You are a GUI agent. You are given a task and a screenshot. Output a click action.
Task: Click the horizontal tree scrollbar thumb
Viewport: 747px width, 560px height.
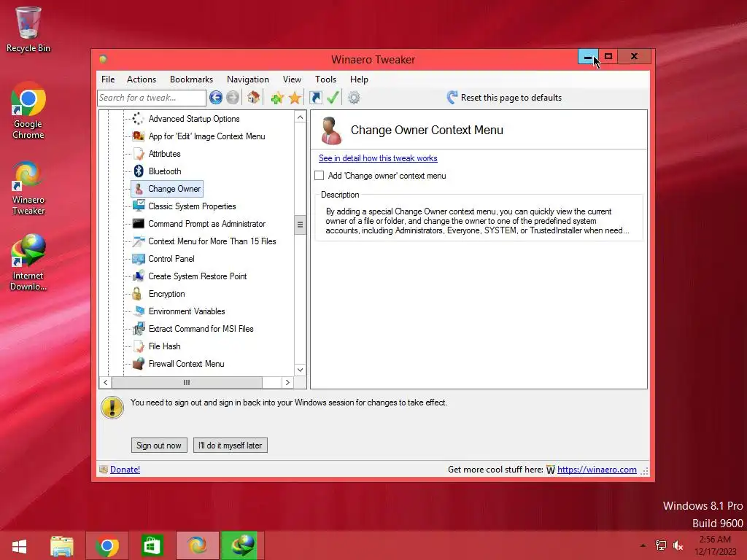187,382
